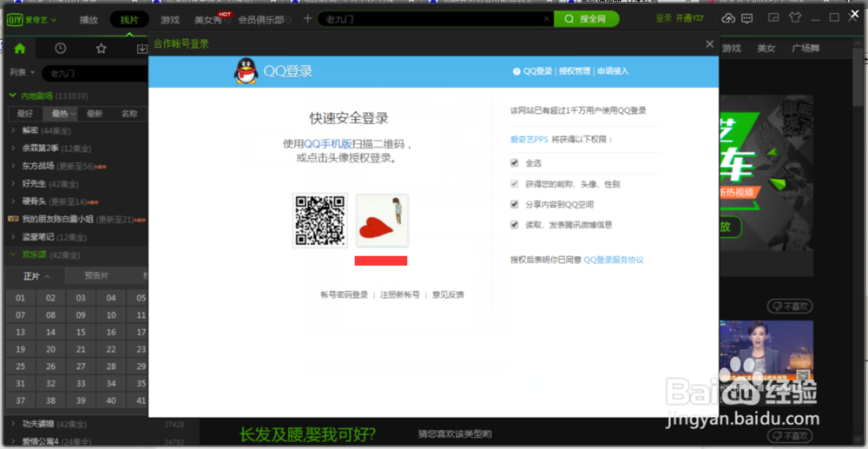Viewport: 868px width, 449px height.
Task: Toggle 分享内容到QQ空间 checkbox
Action: [514, 204]
